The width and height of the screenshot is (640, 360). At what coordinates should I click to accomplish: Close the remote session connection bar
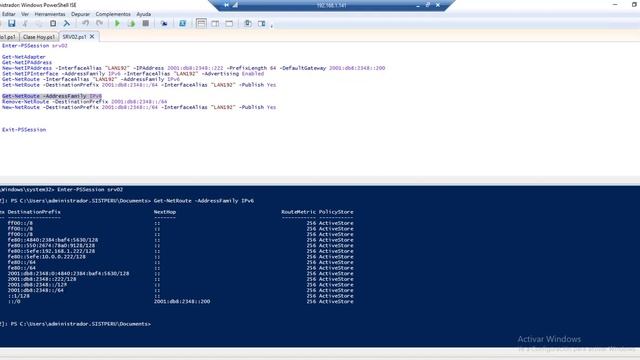tap(438, 5)
